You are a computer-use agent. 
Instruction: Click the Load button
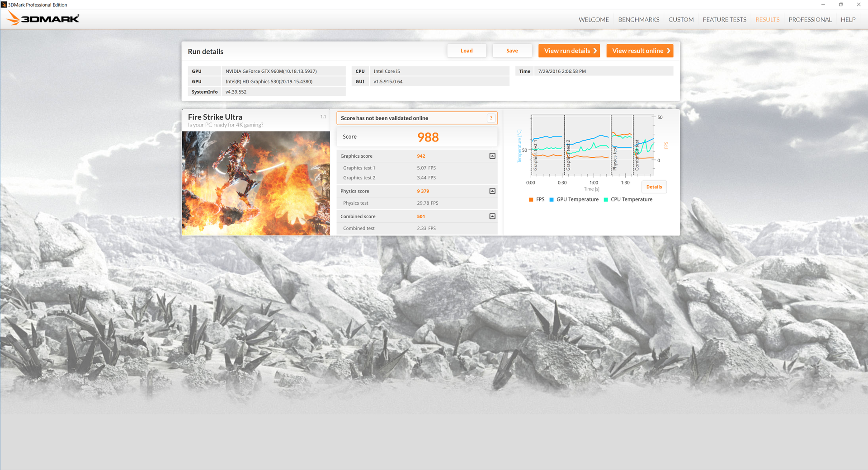pos(467,51)
